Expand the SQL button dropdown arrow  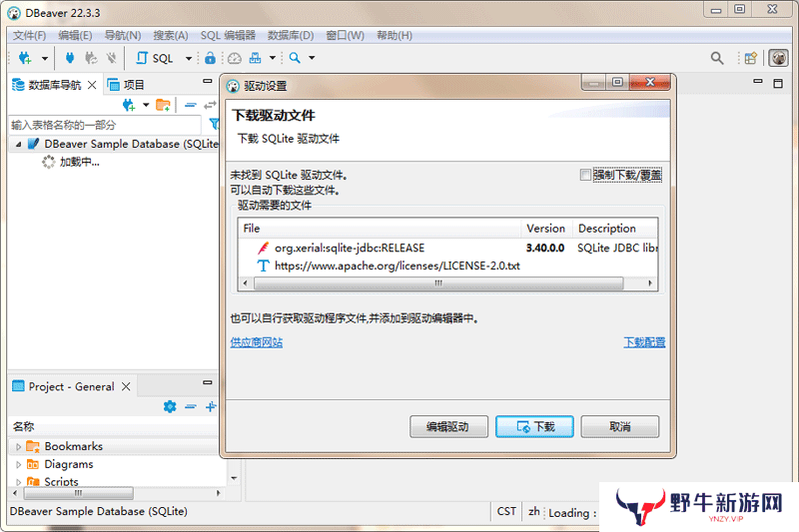tap(189, 59)
